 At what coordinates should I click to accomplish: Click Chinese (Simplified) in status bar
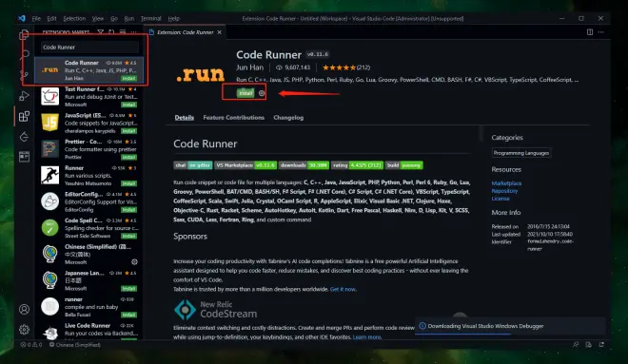(x=75, y=345)
